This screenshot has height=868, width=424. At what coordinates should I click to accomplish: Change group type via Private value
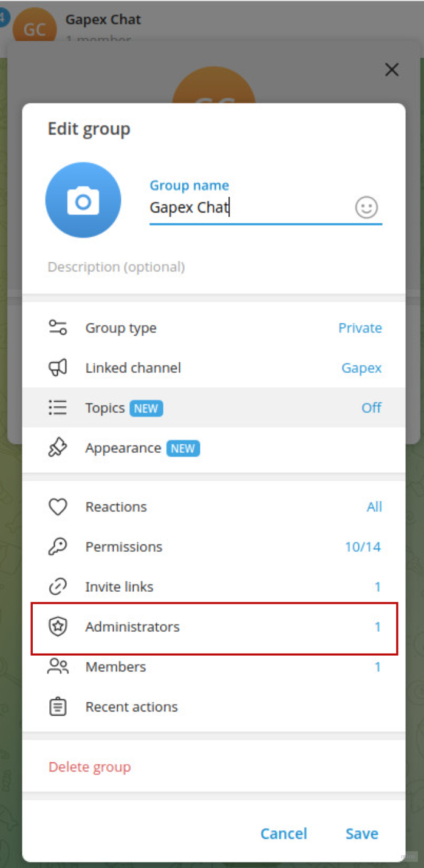click(360, 328)
